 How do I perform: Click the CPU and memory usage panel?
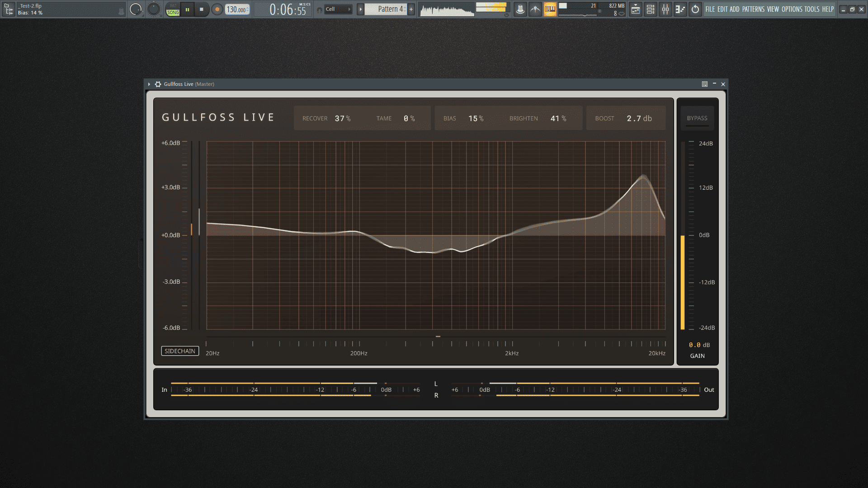[592, 9]
